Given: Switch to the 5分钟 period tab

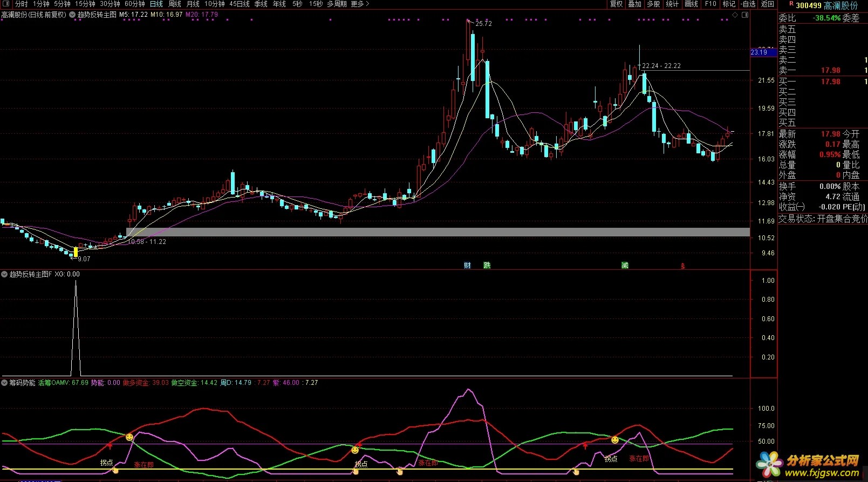Looking at the screenshot, I should 62,4.
